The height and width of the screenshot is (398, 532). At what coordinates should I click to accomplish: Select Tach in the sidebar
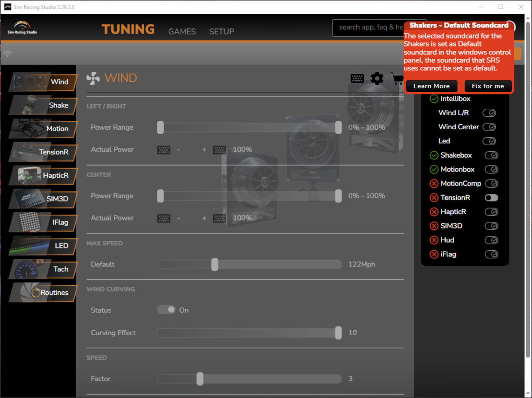43,269
